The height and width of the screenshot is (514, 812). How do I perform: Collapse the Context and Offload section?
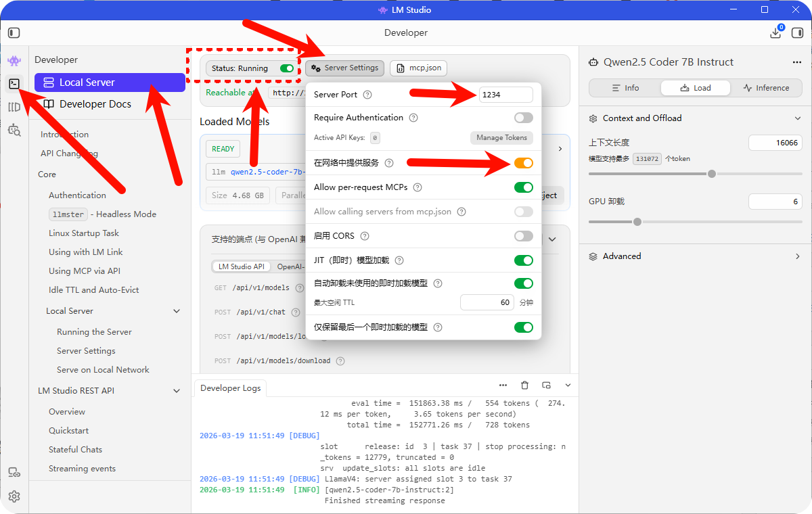click(796, 118)
